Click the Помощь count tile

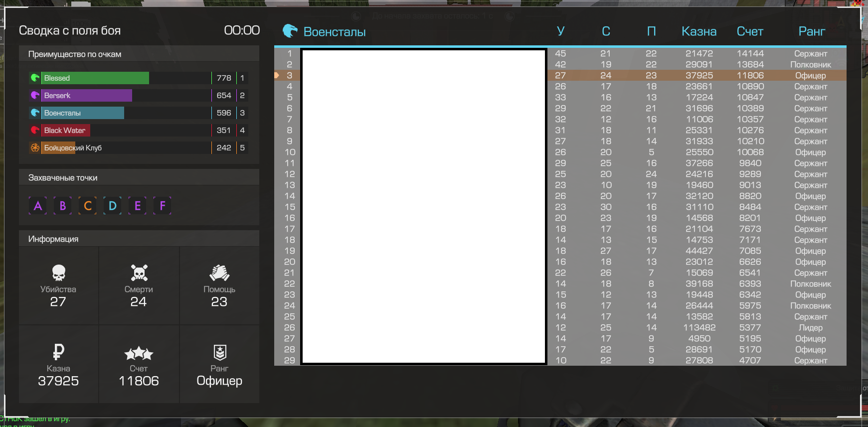click(x=219, y=286)
